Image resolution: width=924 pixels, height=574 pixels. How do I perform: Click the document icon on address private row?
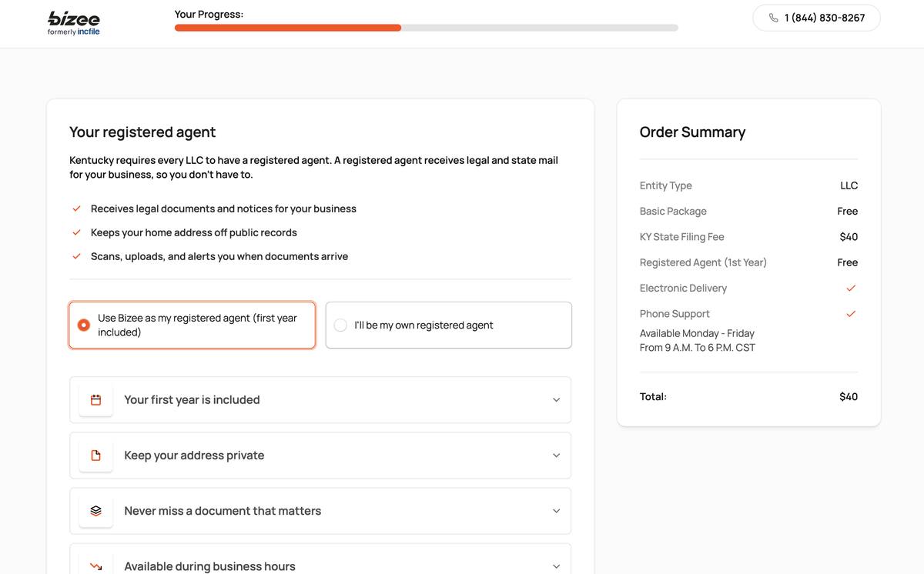tap(96, 456)
